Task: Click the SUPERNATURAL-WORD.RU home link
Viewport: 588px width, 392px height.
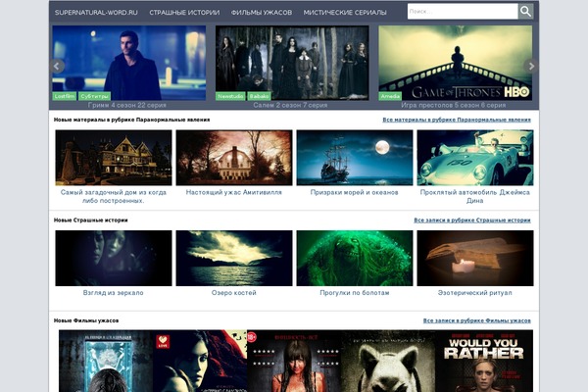Action: pyautogui.click(x=96, y=13)
